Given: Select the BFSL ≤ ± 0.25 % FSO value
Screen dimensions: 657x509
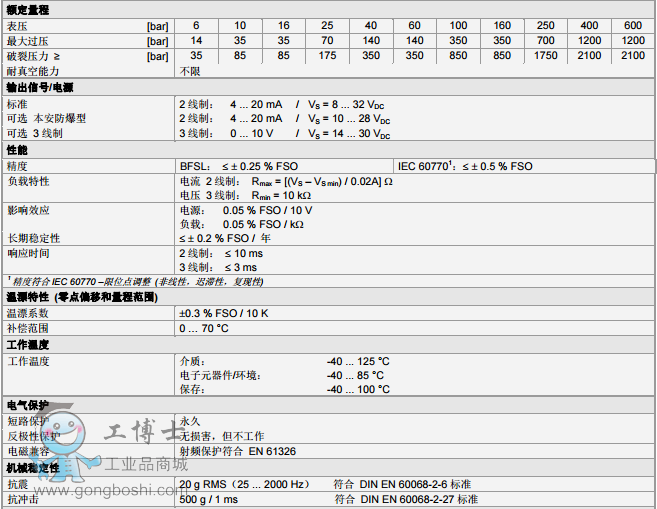Looking at the screenshot, I should point(239,166).
